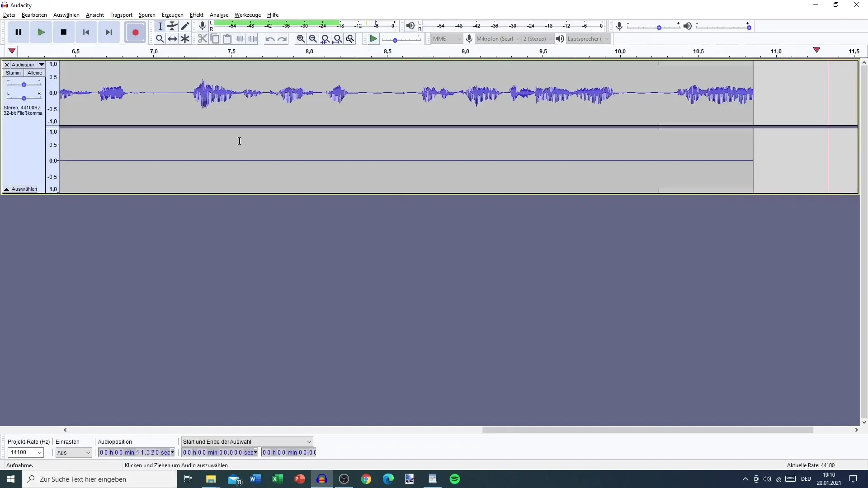Close the Audiospur track
The image size is (868, 488).
[7, 65]
